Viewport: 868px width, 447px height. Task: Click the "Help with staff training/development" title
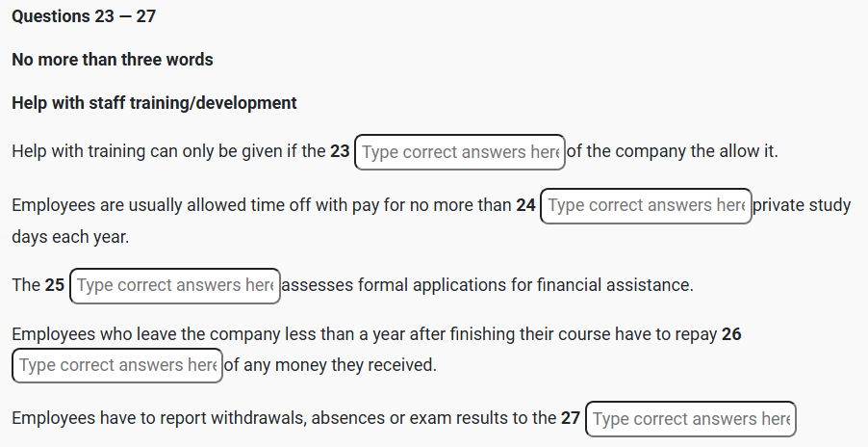[154, 103]
